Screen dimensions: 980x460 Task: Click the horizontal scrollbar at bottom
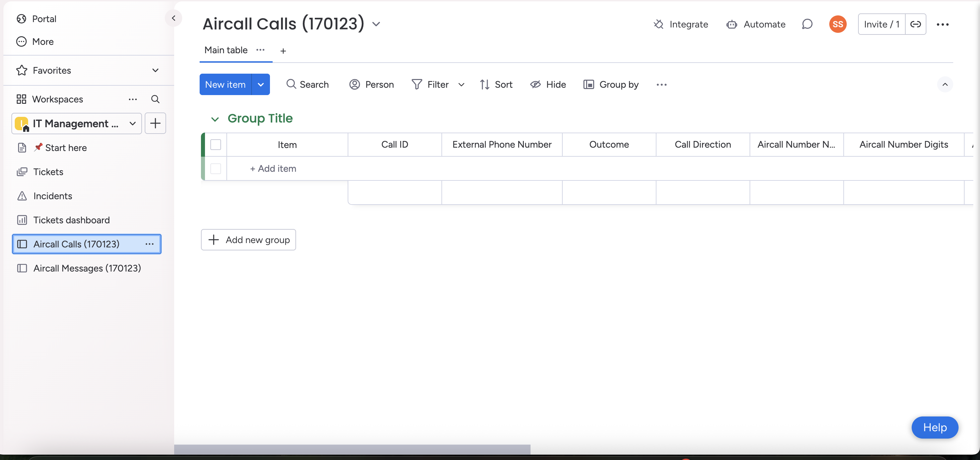coord(352,449)
